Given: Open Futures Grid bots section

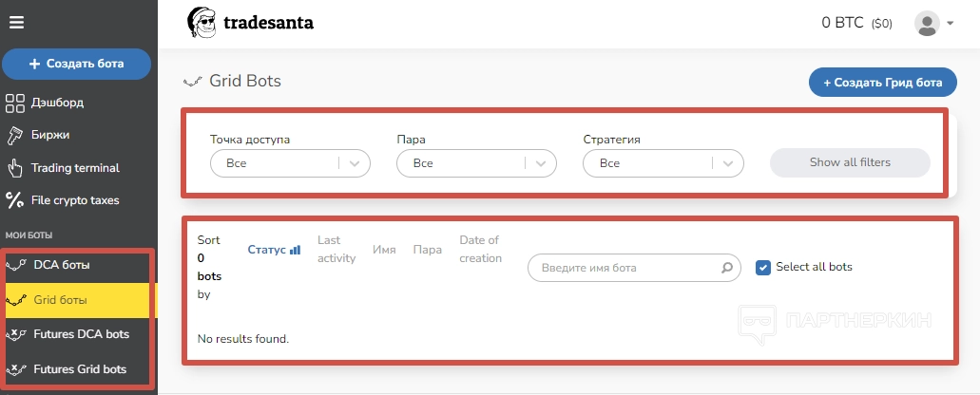Looking at the screenshot, I should pyautogui.click(x=80, y=368).
